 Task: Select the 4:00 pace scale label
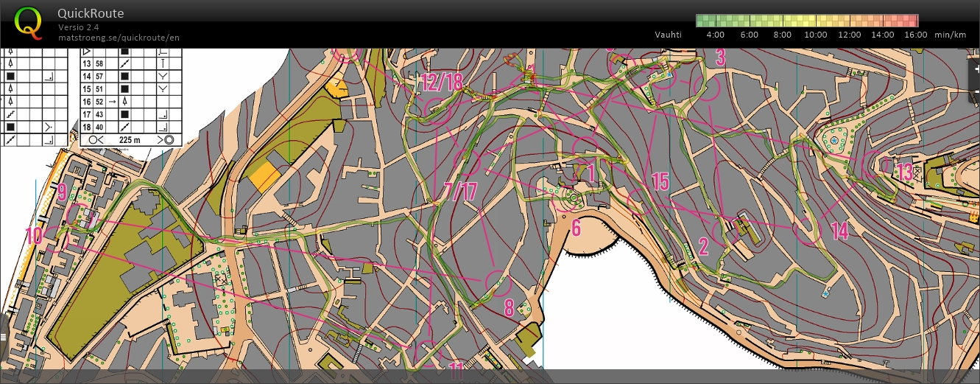[716, 35]
